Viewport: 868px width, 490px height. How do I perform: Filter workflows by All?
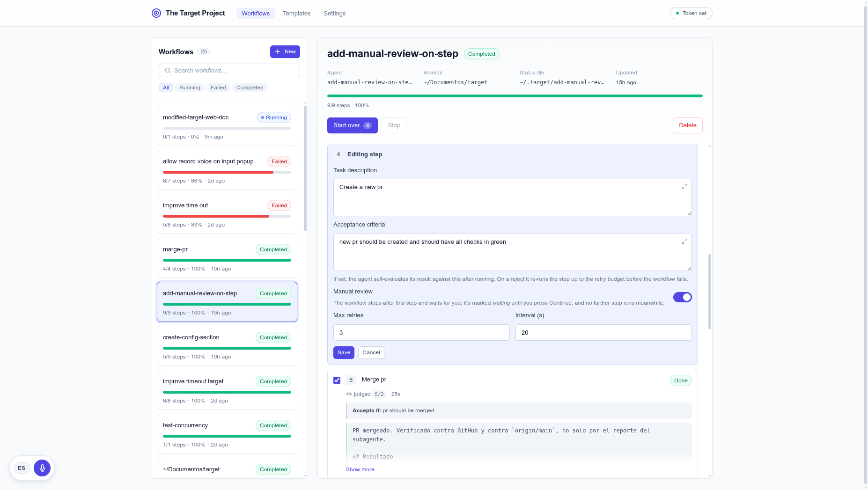166,88
